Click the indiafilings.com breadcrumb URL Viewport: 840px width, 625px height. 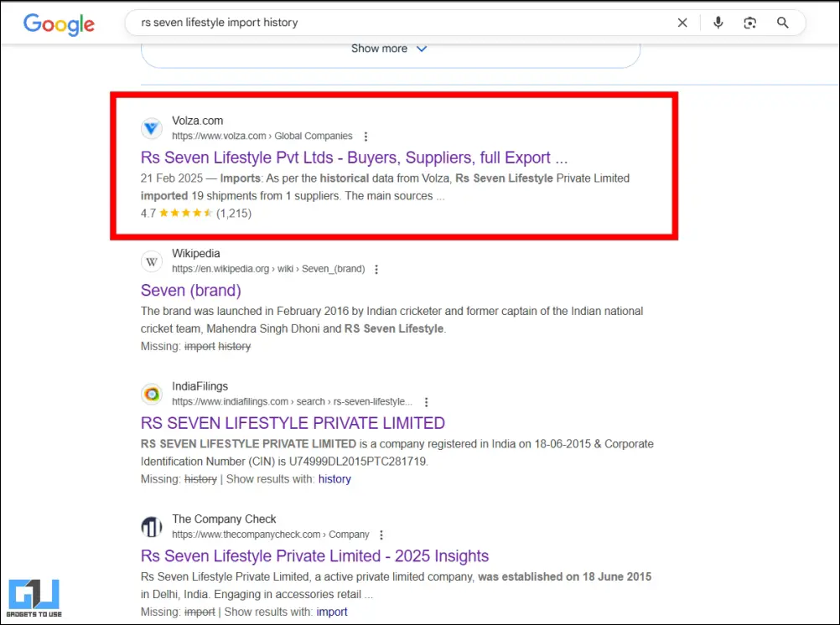tap(292, 401)
